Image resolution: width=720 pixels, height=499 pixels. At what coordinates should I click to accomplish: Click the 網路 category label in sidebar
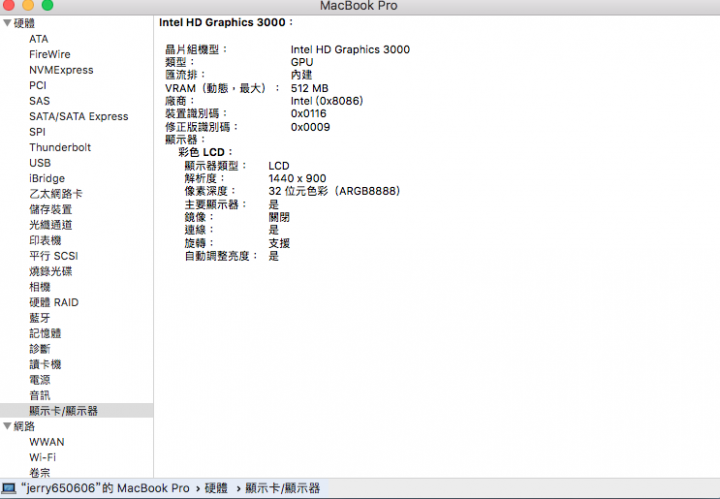coord(24,426)
